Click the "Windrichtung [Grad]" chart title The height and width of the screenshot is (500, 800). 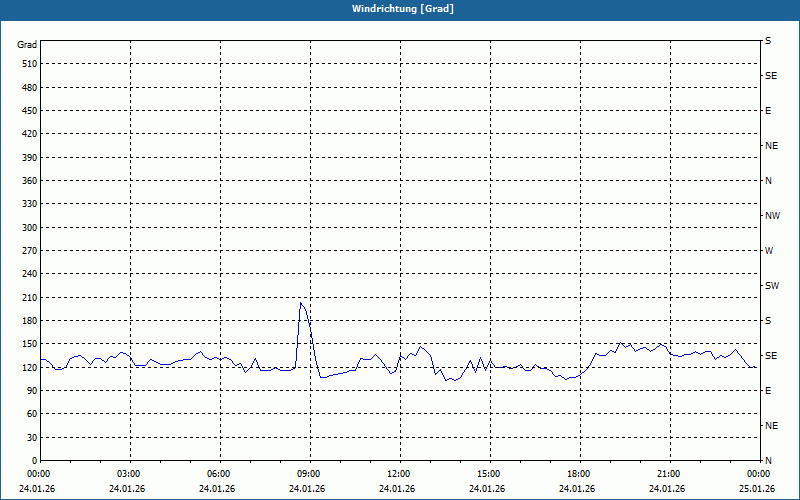(399, 9)
